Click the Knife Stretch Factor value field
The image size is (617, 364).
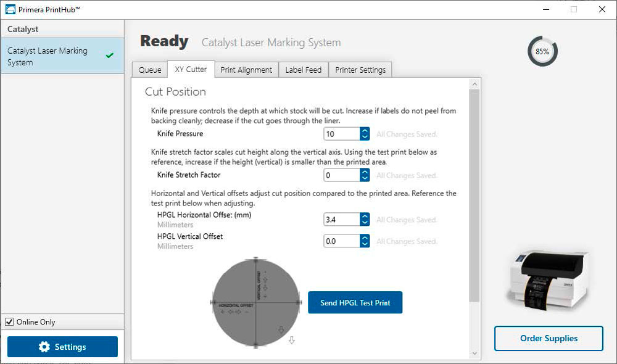(342, 175)
